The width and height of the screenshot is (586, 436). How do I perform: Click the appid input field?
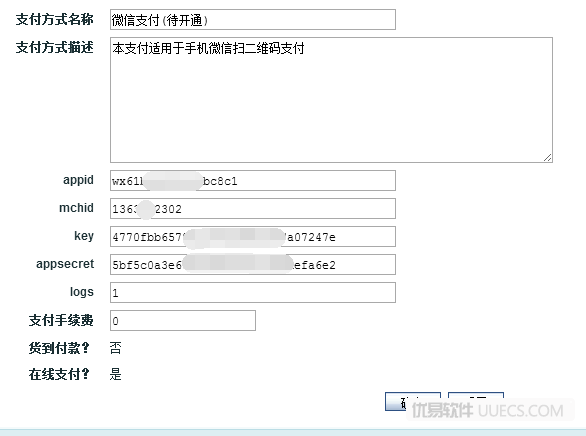tap(253, 180)
